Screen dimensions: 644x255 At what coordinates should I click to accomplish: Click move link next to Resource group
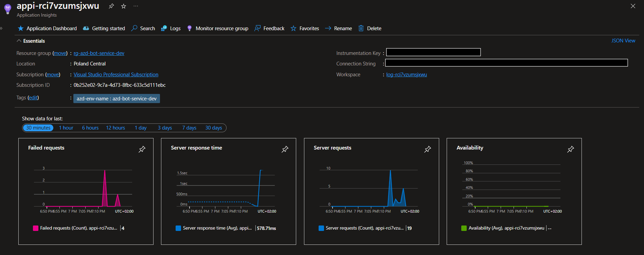[60, 53]
